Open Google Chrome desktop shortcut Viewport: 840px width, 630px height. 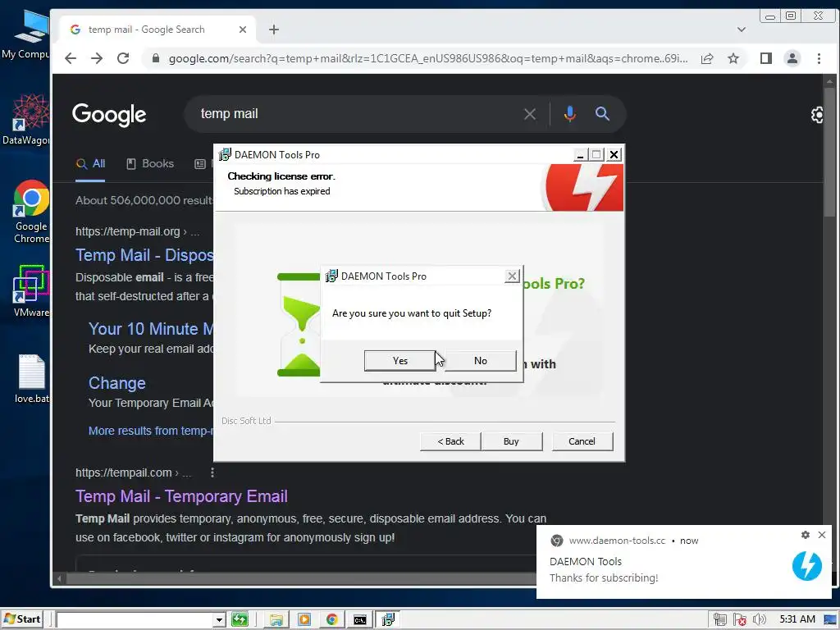tap(31, 211)
